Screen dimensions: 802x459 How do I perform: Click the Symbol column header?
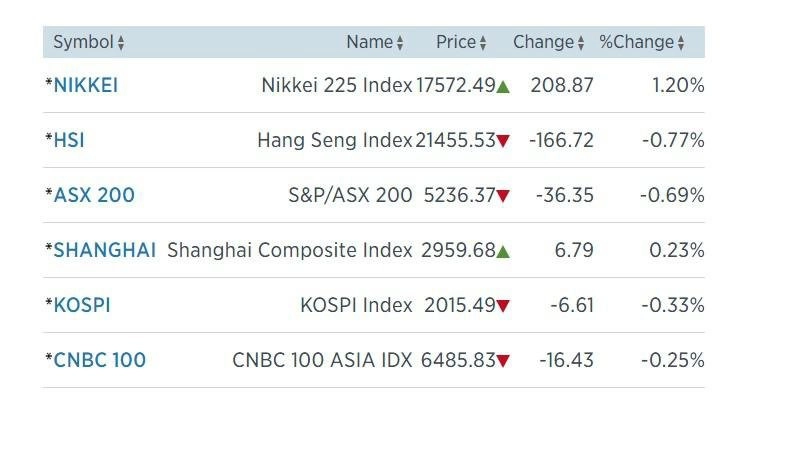[x=83, y=42]
